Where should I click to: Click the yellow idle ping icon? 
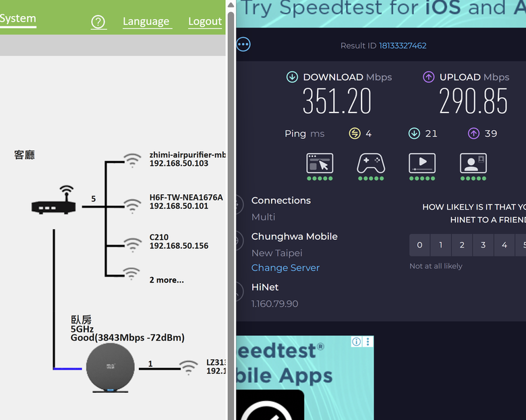(x=355, y=133)
